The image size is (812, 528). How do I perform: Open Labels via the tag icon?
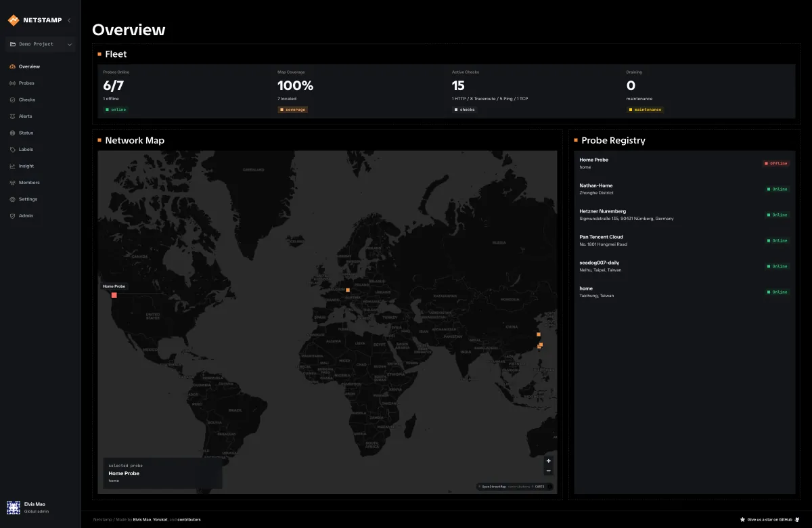[x=12, y=150]
